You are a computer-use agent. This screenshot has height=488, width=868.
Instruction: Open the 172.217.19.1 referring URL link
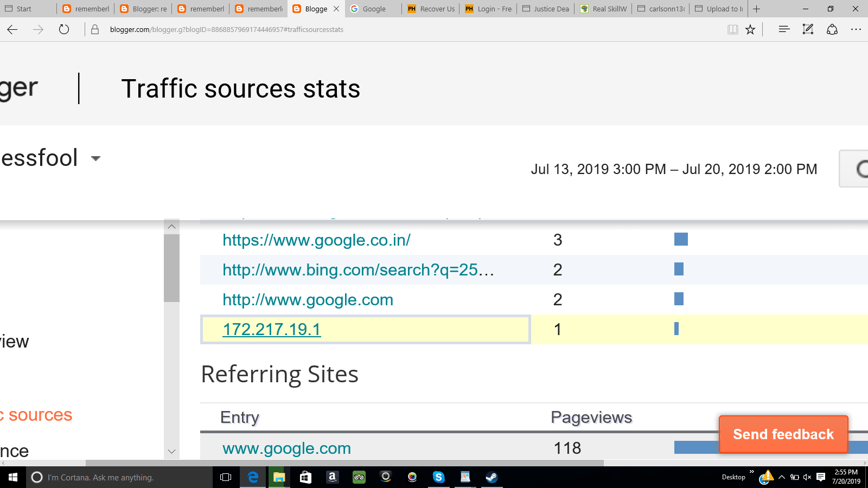(272, 330)
